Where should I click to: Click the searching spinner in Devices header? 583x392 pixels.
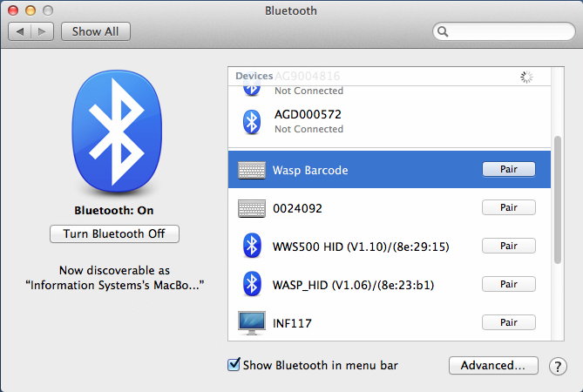click(x=526, y=77)
